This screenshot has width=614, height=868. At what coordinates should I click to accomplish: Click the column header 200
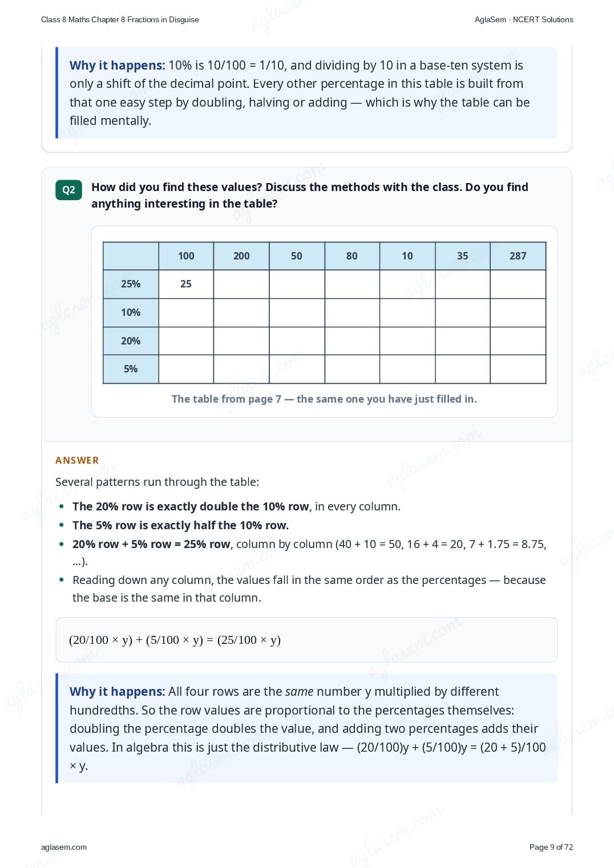point(241,256)
